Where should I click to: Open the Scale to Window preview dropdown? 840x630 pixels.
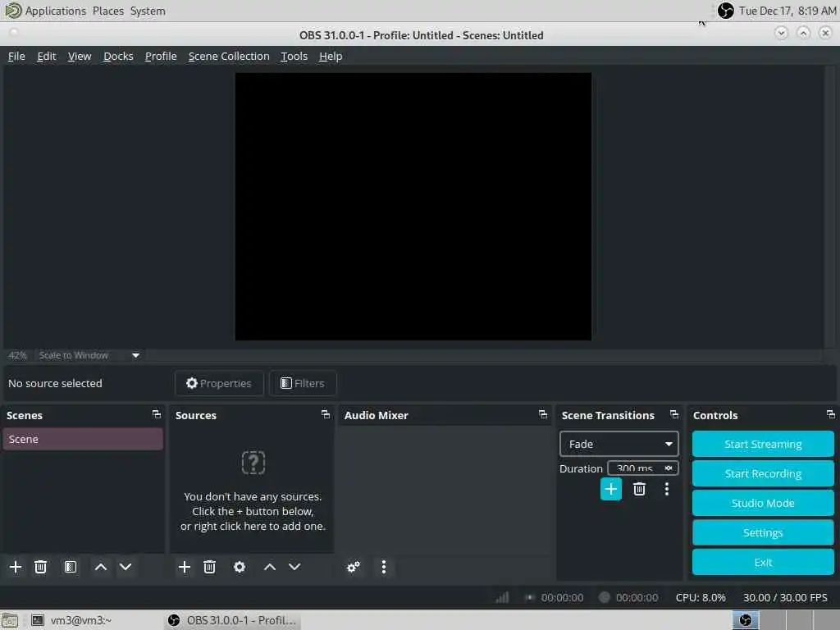tap(89, 355)
